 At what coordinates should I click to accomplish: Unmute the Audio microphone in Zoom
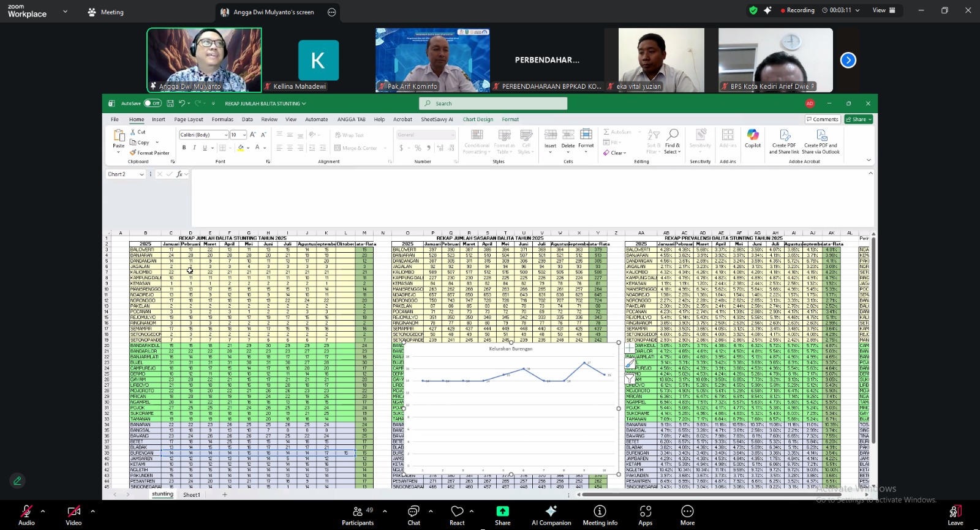26,512
